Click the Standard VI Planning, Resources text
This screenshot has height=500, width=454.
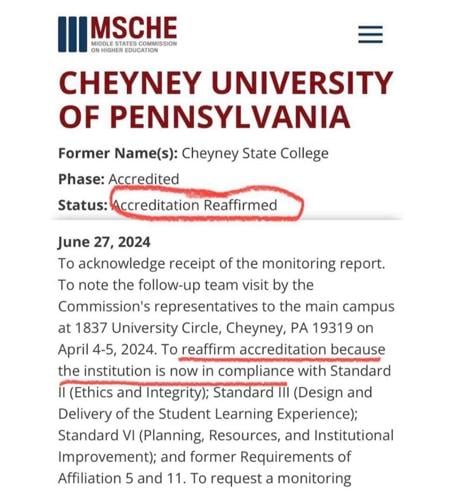[226, 435]
